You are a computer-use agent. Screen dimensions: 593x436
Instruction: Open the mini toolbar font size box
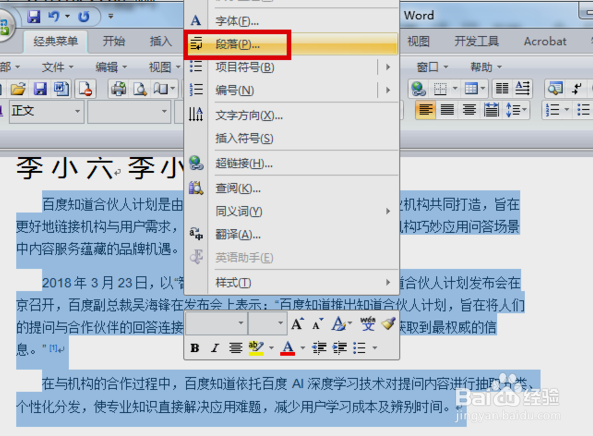tap(267, 323)
